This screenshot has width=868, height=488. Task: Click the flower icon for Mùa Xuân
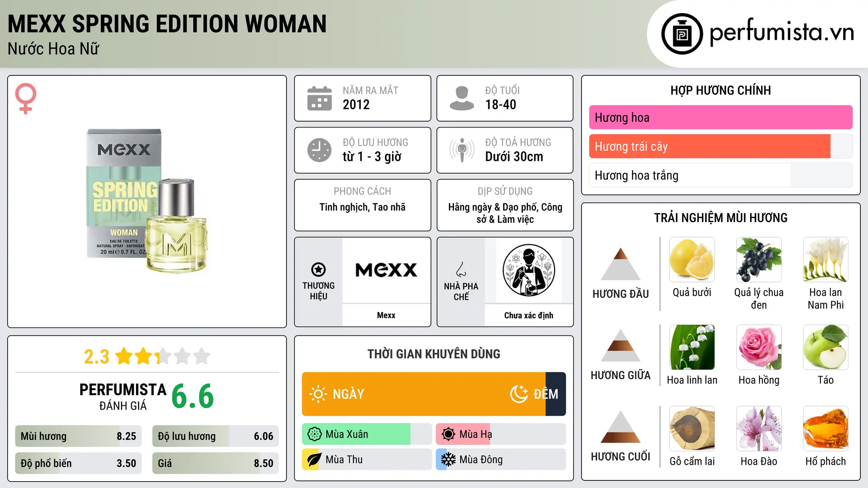point(314,434)
